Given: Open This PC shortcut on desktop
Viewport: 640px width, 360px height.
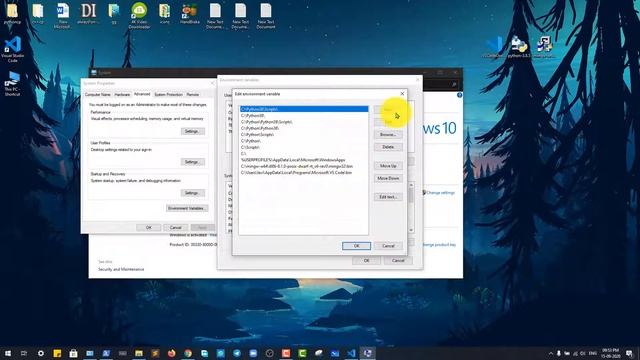Looking at the screenshot, I should (13, 84).
